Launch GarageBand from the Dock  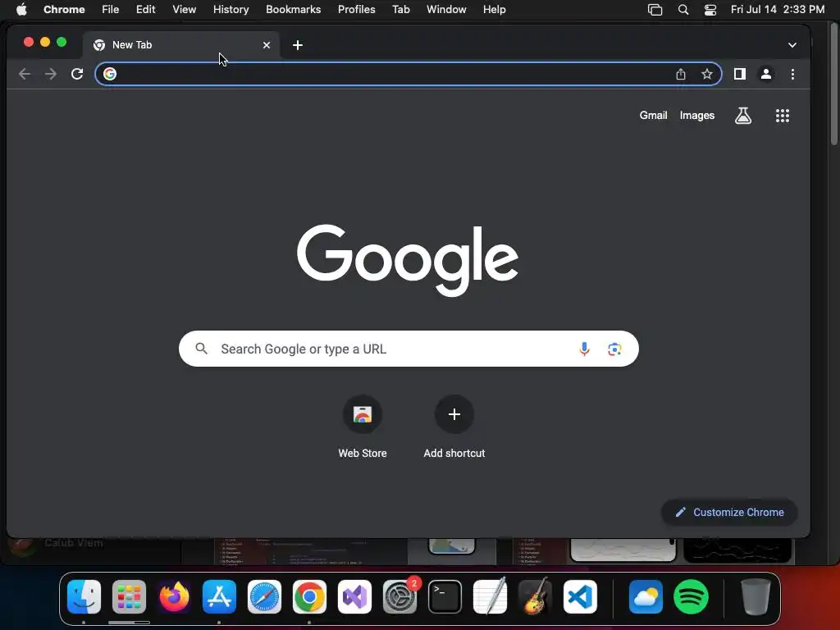535,597
